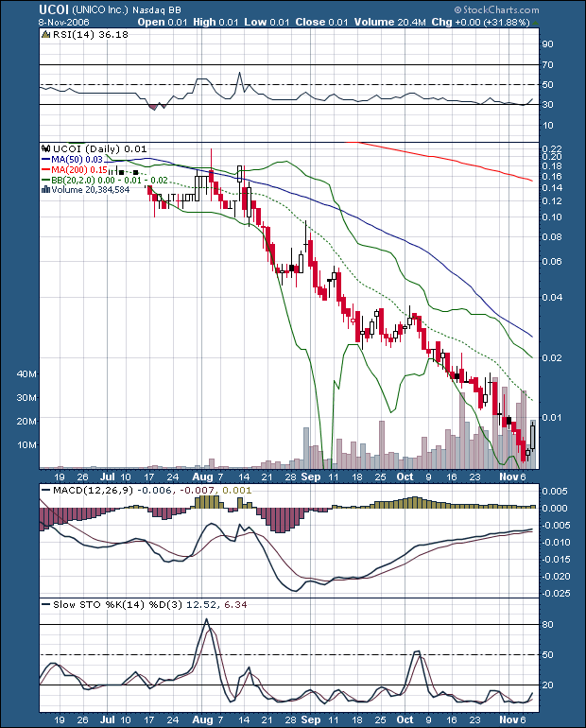Click the green up arrow after Chg

tap(535, 23)
